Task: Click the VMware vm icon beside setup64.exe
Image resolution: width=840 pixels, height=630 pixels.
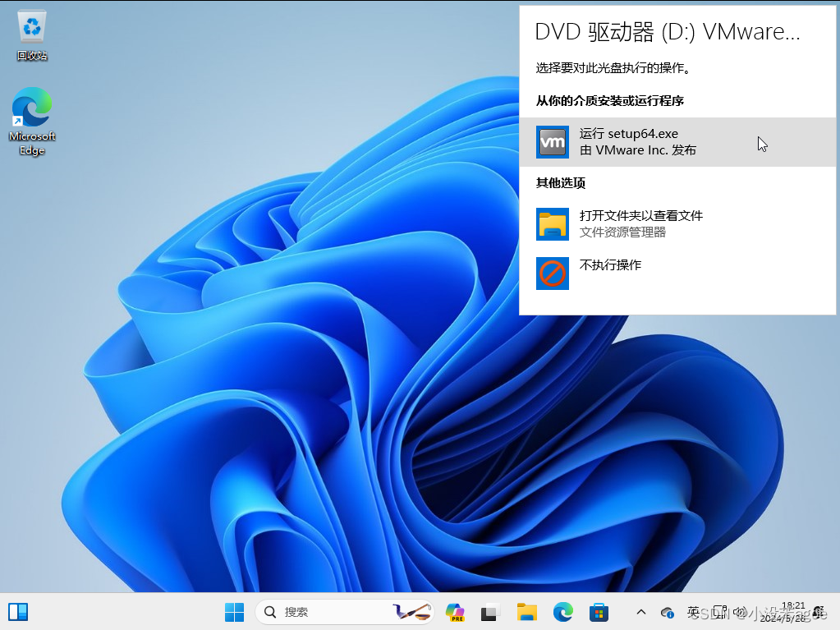Action: (x=552, y=141)
